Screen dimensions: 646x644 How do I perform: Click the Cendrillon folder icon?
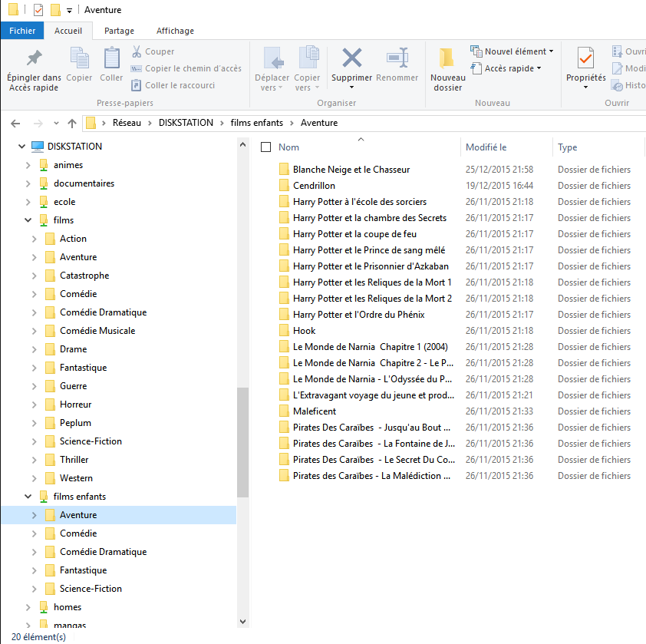284,186
